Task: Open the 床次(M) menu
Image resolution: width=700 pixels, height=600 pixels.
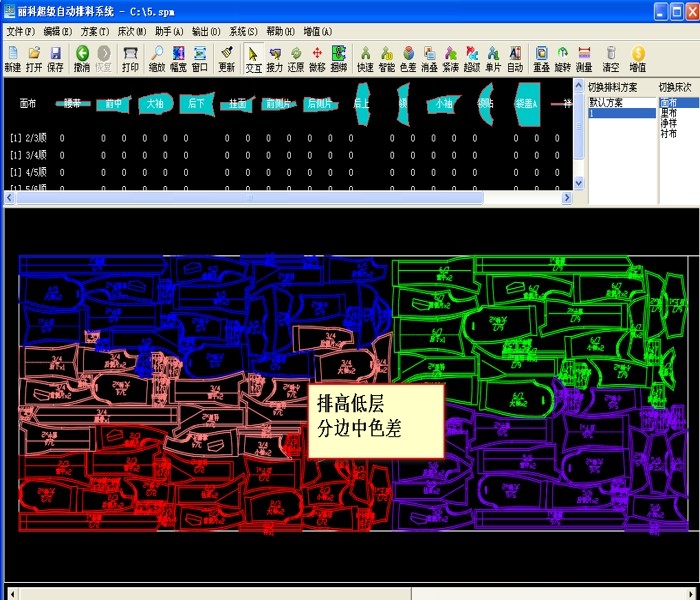Action: pyautogui.click(x=132, y=32)
